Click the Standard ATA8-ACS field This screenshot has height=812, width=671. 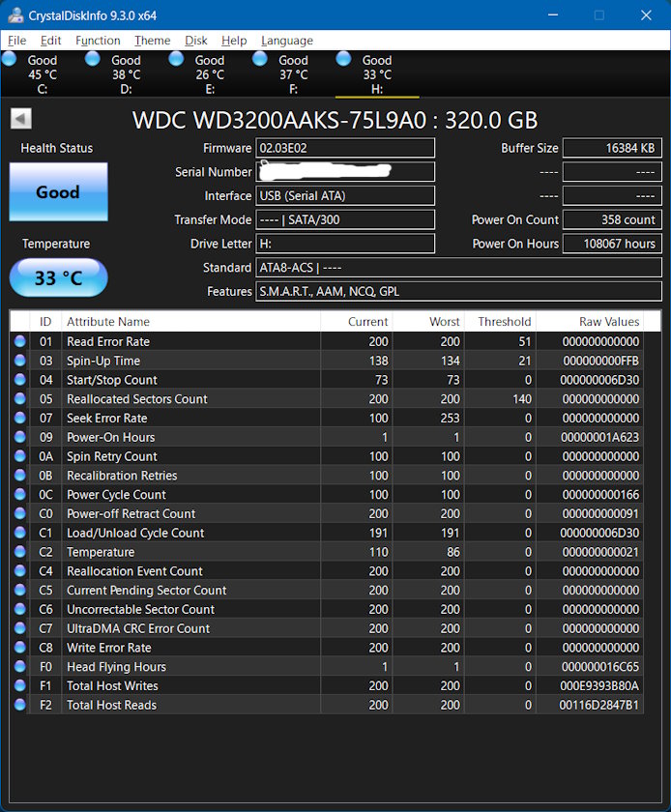pyautogui.click(x=458, y=268)
